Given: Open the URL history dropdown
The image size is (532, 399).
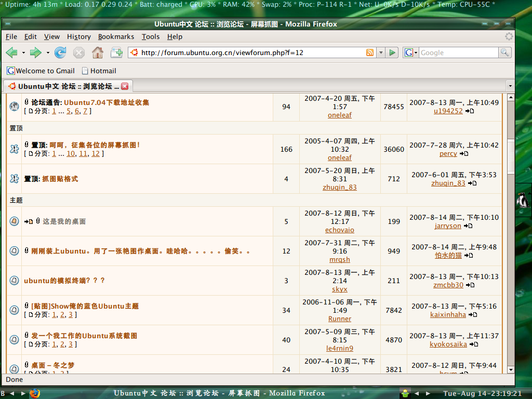Looking at the screenshot, I should point(381,52).
